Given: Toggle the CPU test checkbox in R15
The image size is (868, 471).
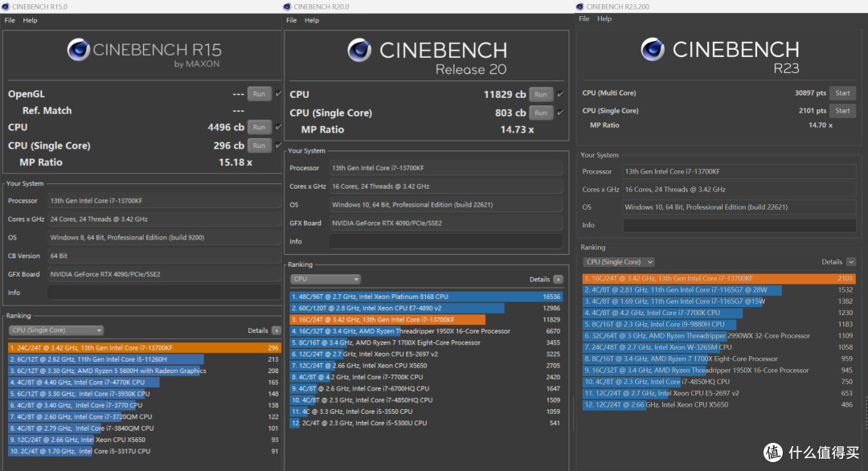Looking at the screenshot, I should tap(278, 127).
